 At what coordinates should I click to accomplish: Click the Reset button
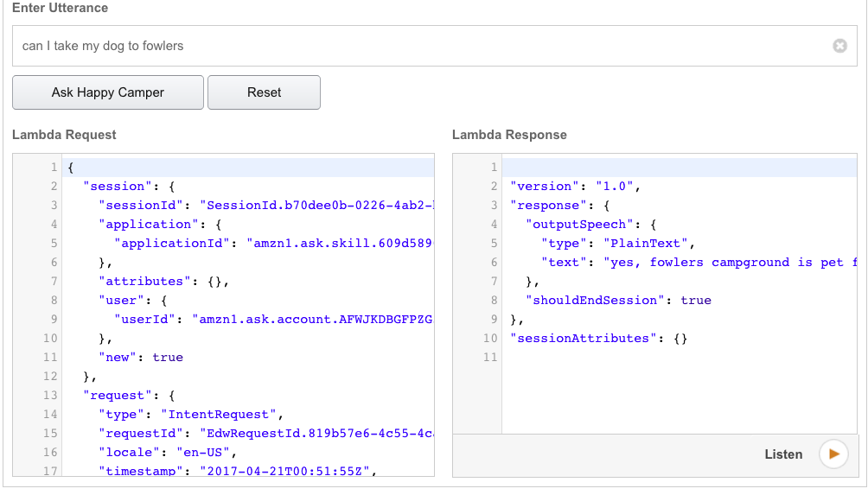coord(264,92)
